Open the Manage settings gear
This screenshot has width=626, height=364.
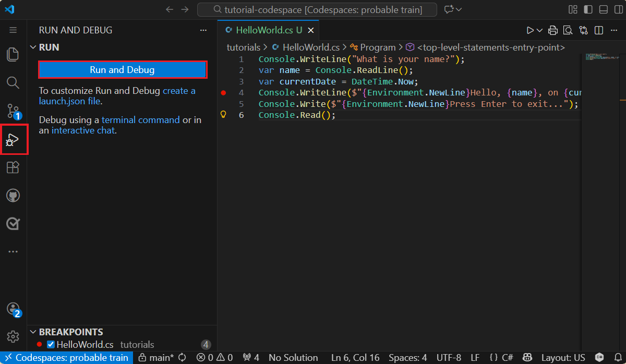click(13, 336)
